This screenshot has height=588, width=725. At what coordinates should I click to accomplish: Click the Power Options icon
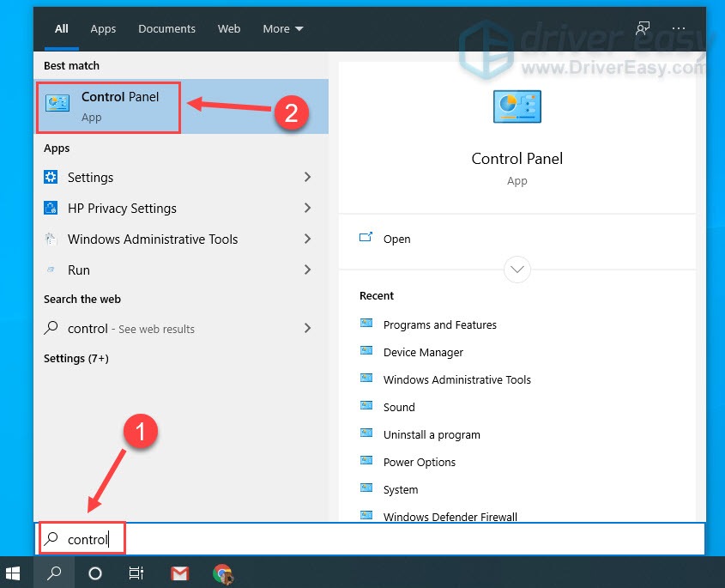tap(366, 460)
